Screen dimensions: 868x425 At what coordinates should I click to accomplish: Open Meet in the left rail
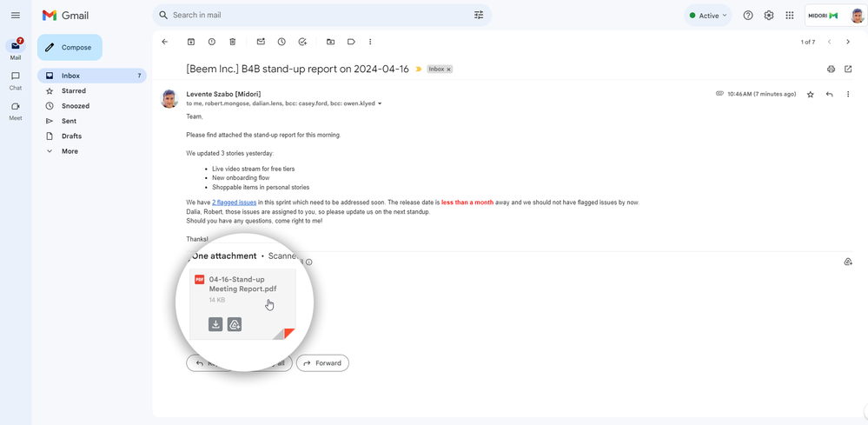[x=16, y=110]
